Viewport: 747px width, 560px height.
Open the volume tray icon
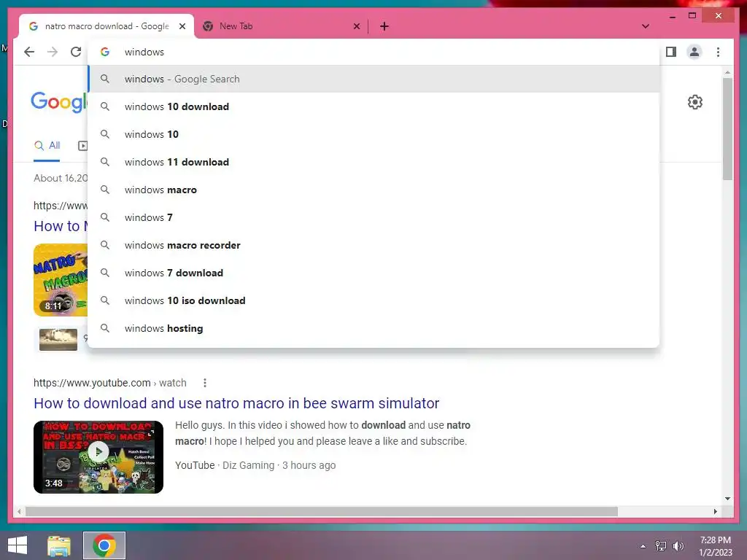[x=678, y=546]
